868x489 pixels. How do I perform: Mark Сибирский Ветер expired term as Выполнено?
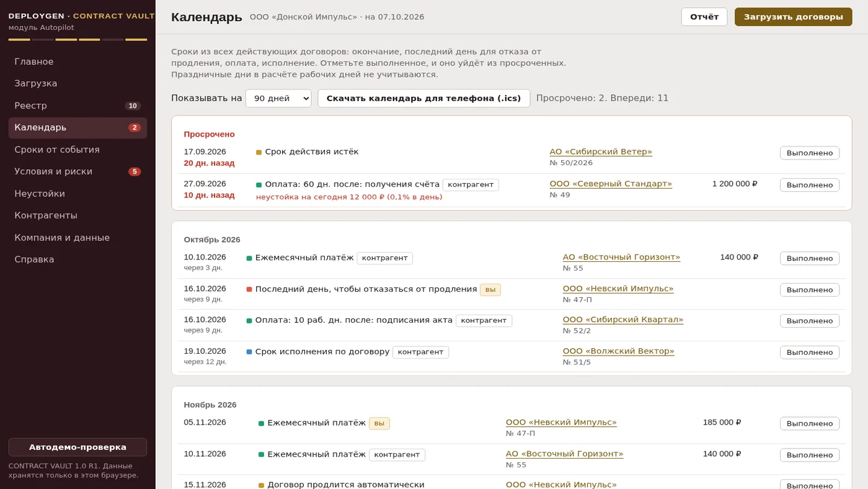pos(810,153)
